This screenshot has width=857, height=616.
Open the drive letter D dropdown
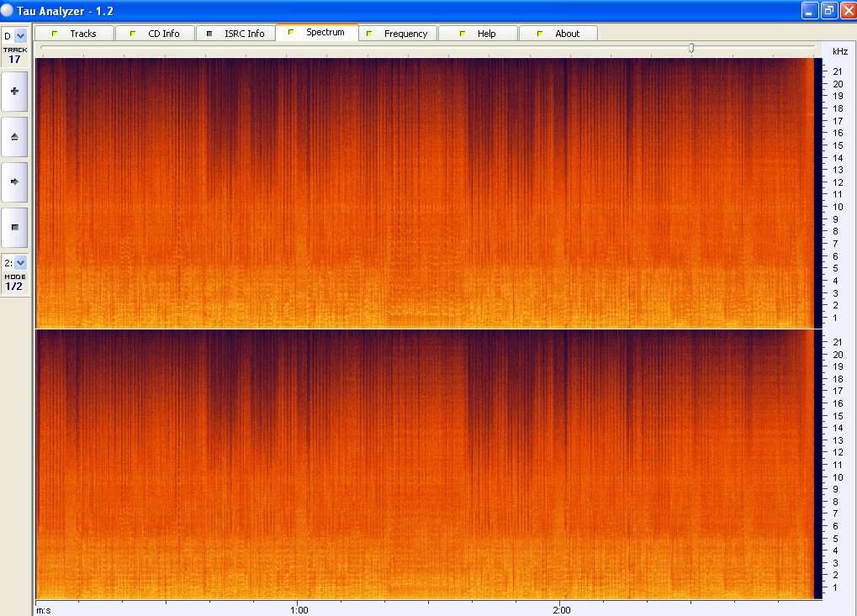[21, 36]
